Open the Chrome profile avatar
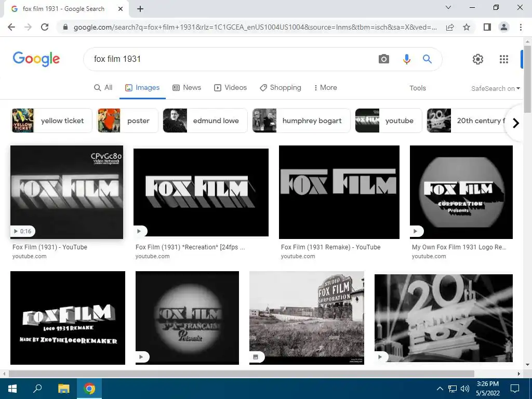Viewport: 532px width, 399px height. click(x=504, y=27)
